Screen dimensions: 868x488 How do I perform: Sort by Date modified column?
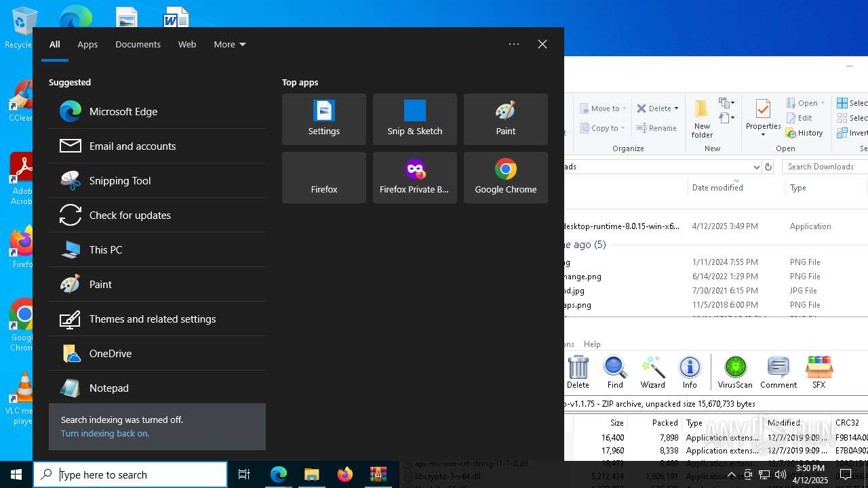(x=736, y=188)
